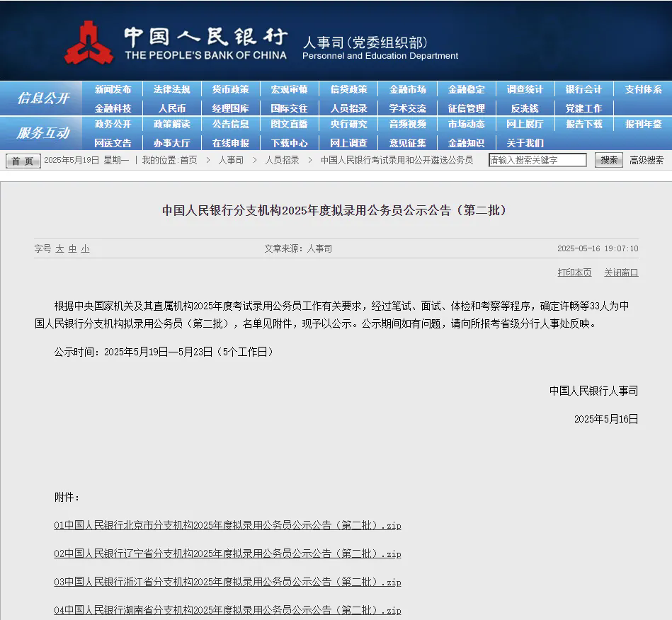Screen dimensions: 672x620
Task: Open 报刊年鉴 under 服务互动
Action: pos(643,125)
